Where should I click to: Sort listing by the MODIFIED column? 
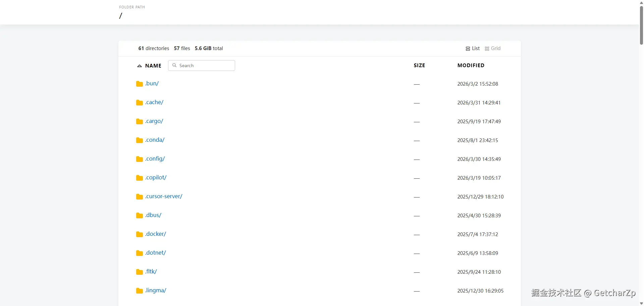coord(471,65)
